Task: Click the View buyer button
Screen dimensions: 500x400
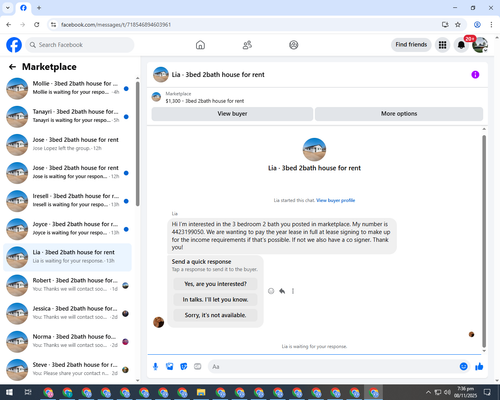Action: (x=232, y=114)
